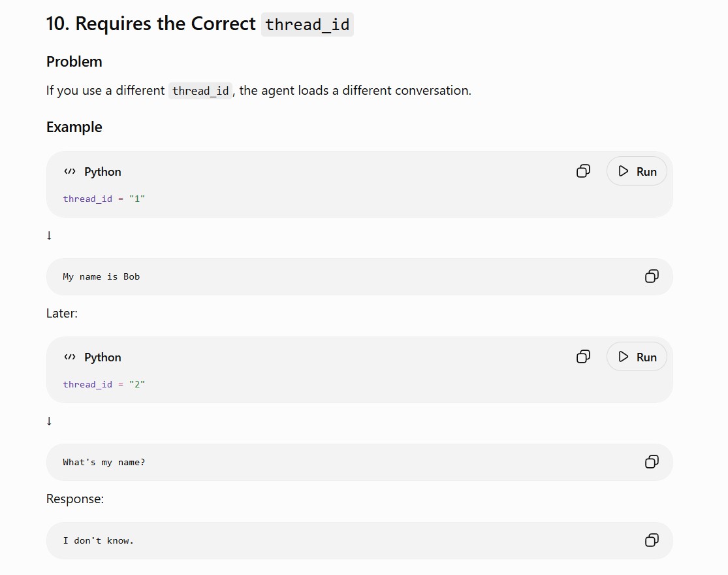This screenshot has width=728, height=575.
Task: Click the second Python language label
Action: (x=103, y=357)
